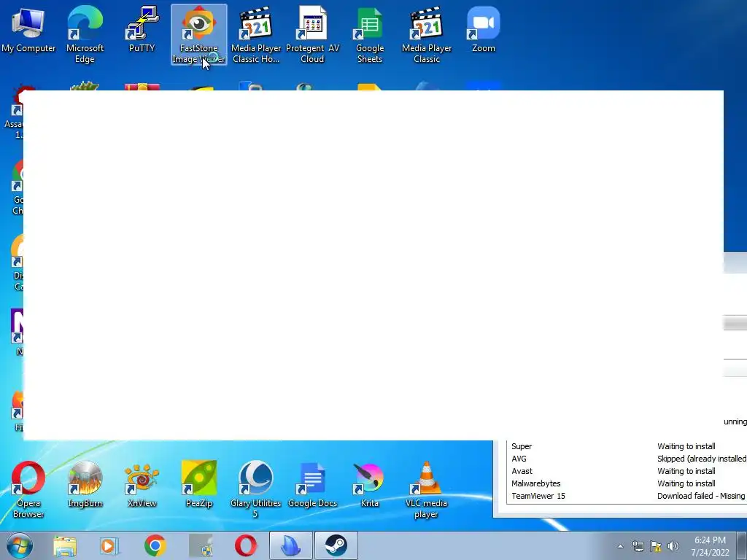Open Google Sheets desktop shortcut
Viewport: 747px width, 560px height.
[370, 34]
